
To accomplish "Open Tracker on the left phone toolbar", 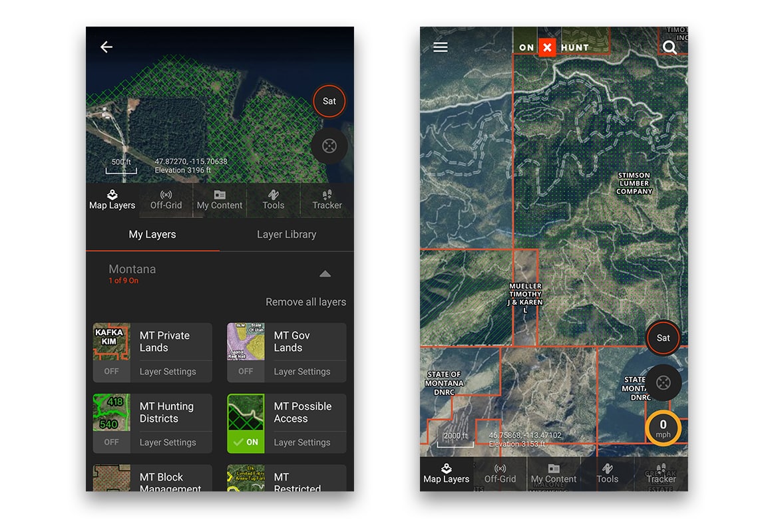I will pyautogui.click(x=327, y=199).
